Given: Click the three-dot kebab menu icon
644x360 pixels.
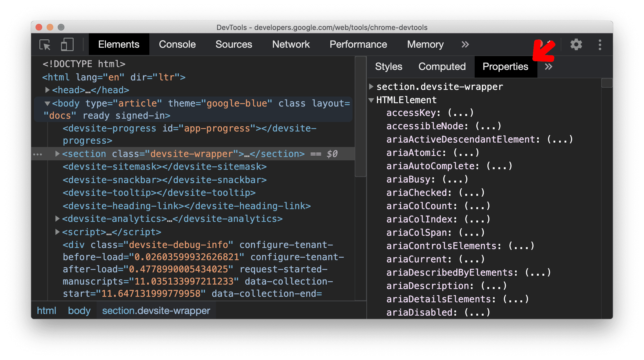Looking at the screenshot, I should tap(600, 44).
